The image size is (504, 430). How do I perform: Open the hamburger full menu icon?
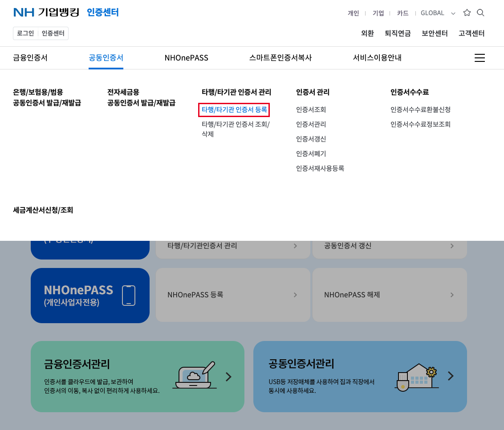pyautogui.click(x=480, y=58)
